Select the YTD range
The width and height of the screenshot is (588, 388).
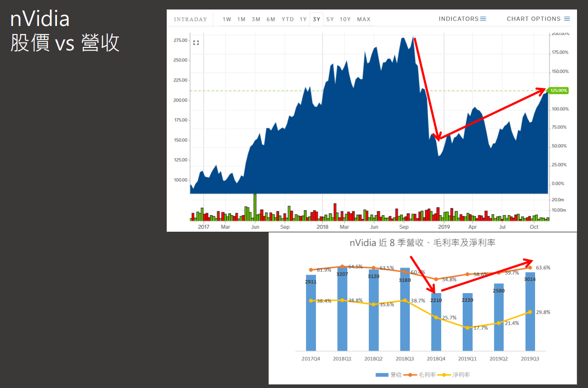288,19
